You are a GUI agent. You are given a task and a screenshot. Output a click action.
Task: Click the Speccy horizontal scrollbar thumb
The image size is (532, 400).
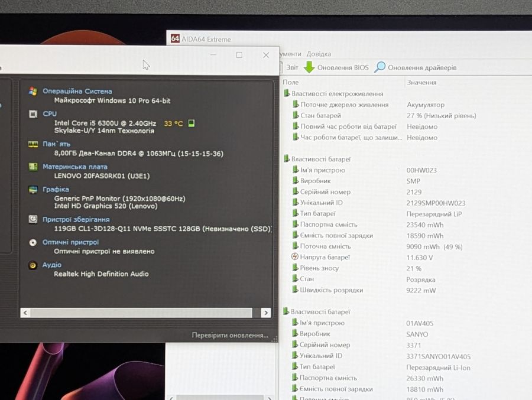click(x=141, y=313)
